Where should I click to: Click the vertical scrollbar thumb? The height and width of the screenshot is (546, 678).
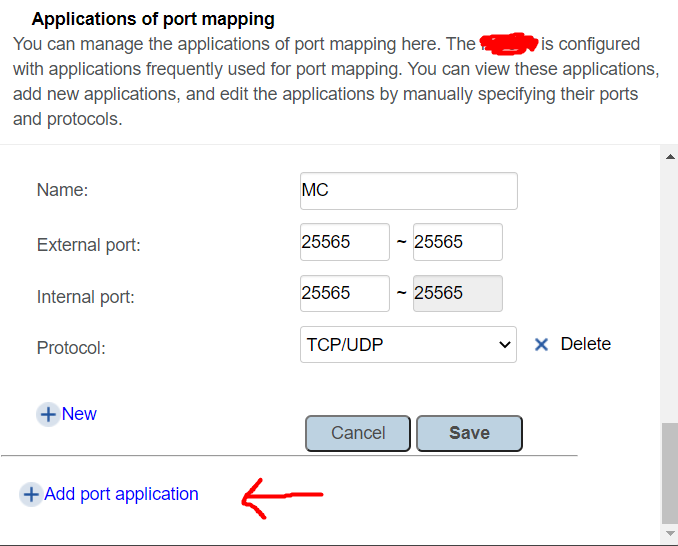tap(670, 473)
